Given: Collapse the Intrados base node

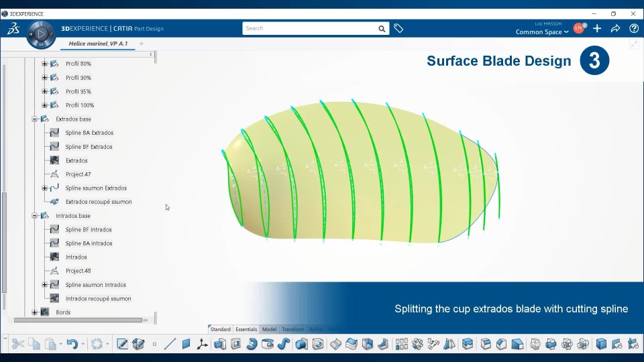Looking at the screenshot, I should click(x=34, y=215).
